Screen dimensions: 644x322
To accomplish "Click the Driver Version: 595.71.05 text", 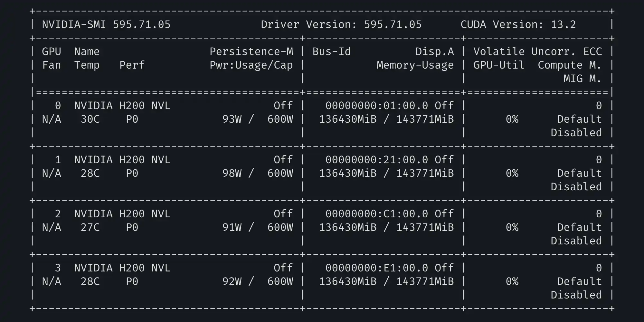I will pyautogui.click(x=341, y=24).
